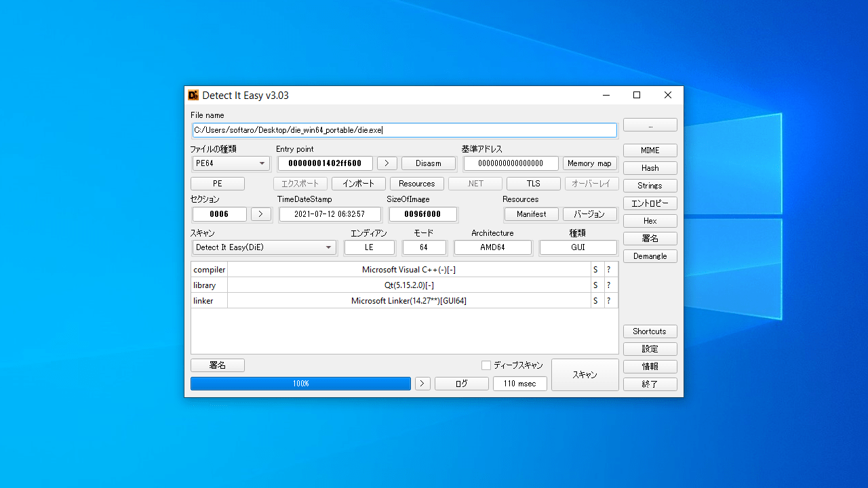The height and width of the screenshot is (488, 868).
Task: Click the Architecture AMD64 field
Action: point(493,247)
